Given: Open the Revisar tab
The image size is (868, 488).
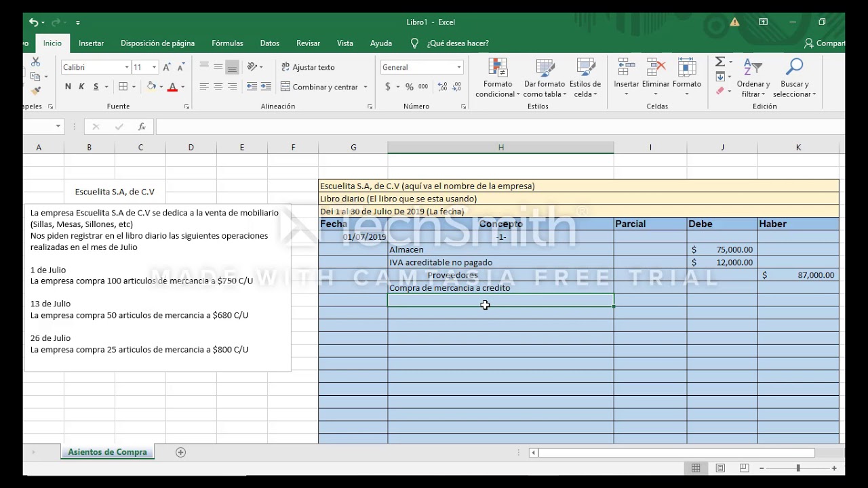Looking at the screenshot, I should (x=308, y=43).
